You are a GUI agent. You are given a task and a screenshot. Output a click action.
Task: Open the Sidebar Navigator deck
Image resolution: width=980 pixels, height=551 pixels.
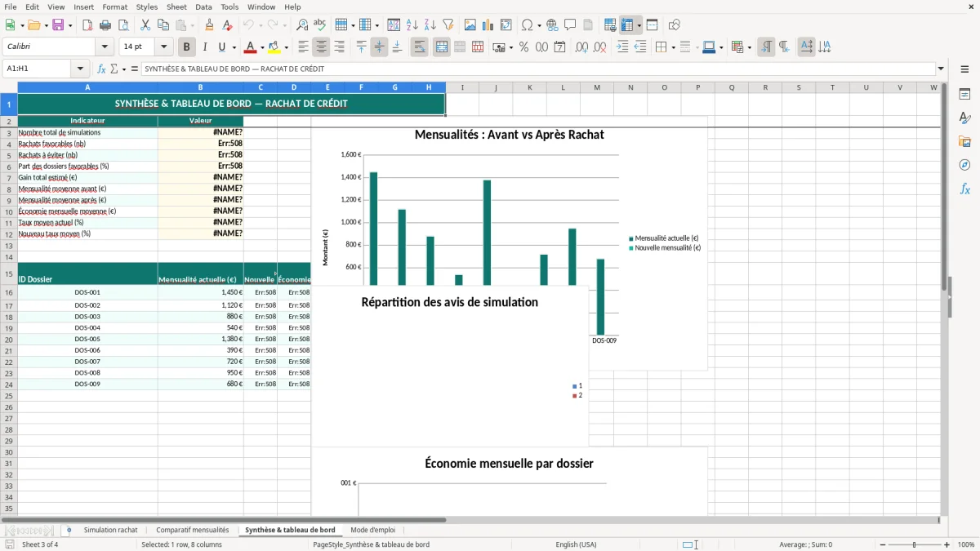point(964,165)
